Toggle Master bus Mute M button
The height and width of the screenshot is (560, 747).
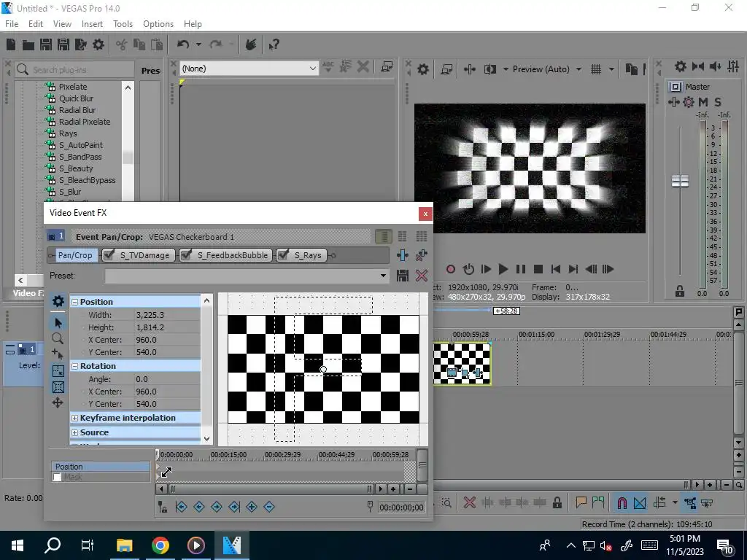[x=703, y=102]
